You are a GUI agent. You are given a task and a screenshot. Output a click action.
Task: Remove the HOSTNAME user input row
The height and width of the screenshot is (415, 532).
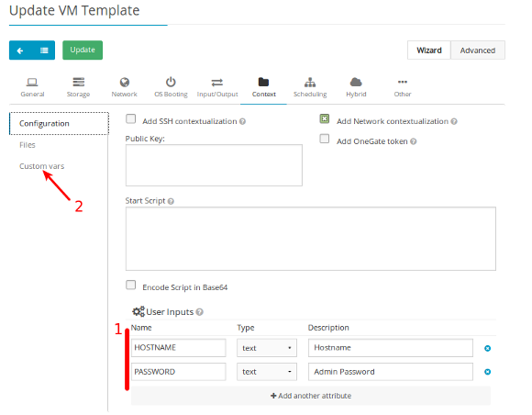[488, 348]
